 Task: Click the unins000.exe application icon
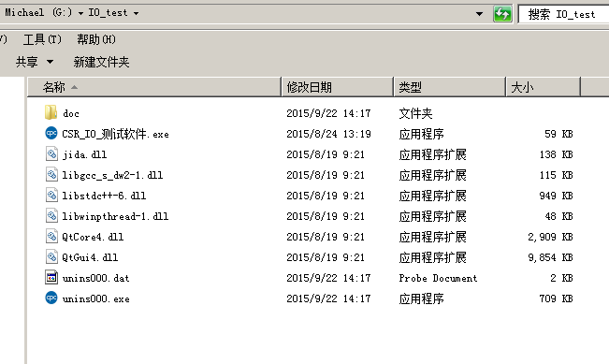coord(51,298)
